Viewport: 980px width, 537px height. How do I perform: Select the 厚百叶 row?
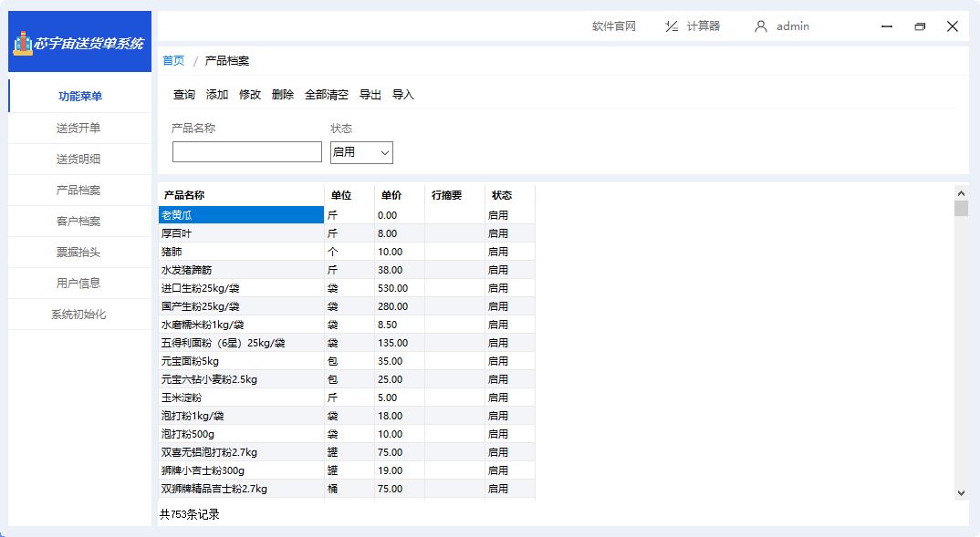coord(347,233)
